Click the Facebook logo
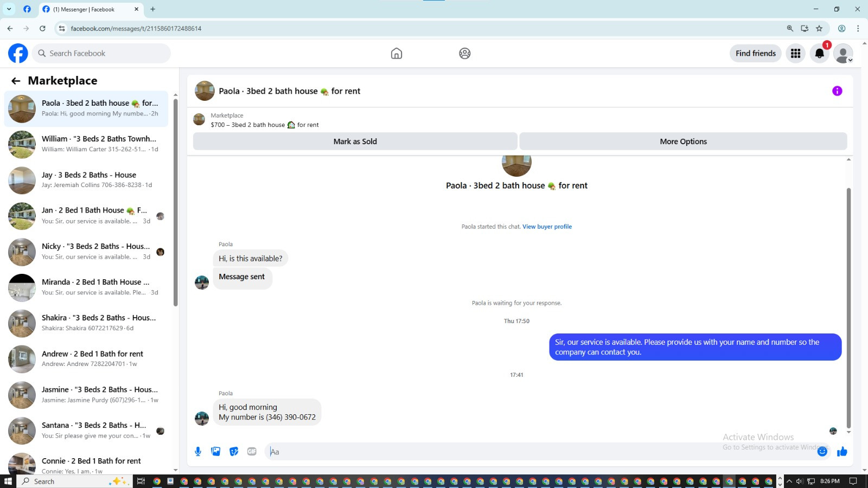The image size is (868, 488). (x=18, y=53)
